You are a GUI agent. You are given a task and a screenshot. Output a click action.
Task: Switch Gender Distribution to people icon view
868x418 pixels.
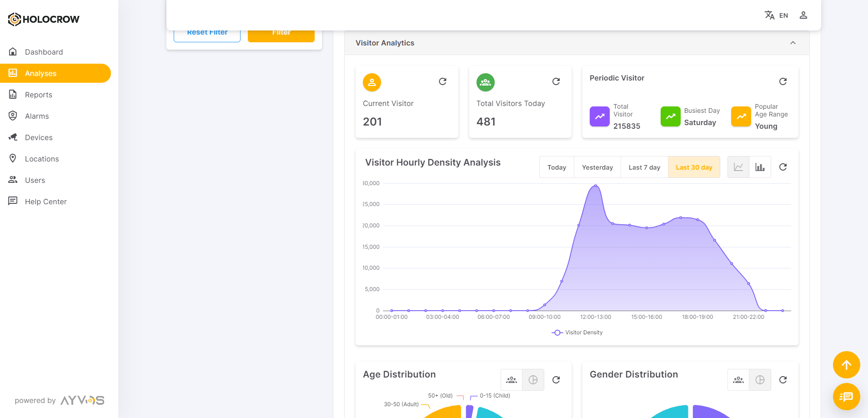point(738,380)
